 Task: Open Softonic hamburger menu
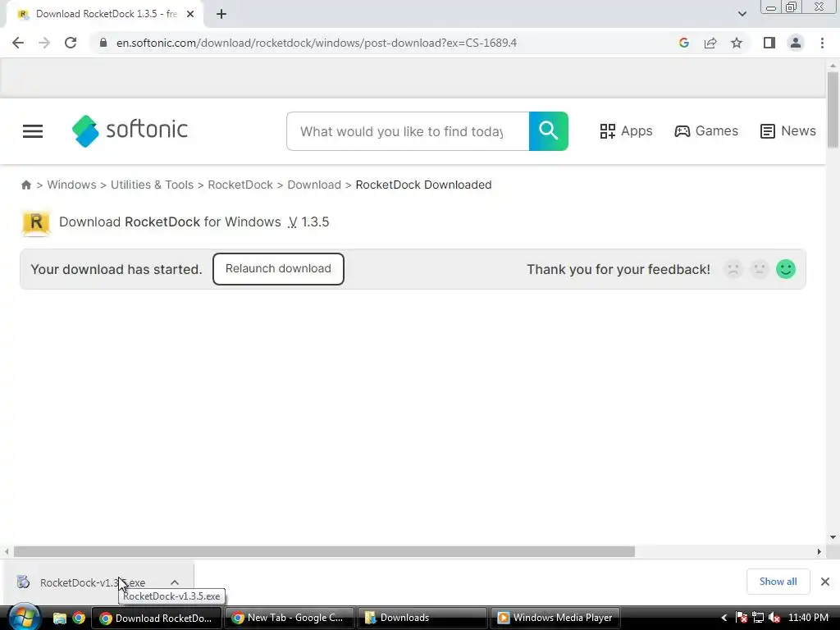coord(33,131)
